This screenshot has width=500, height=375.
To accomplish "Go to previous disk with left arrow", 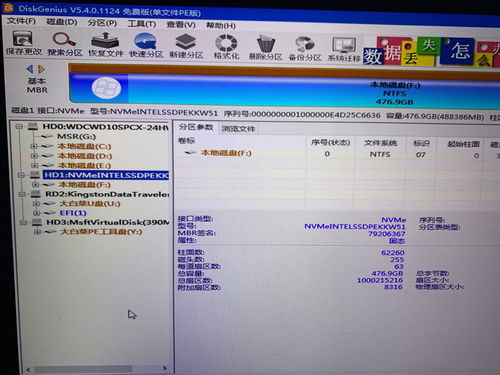I will pos(30,69).
